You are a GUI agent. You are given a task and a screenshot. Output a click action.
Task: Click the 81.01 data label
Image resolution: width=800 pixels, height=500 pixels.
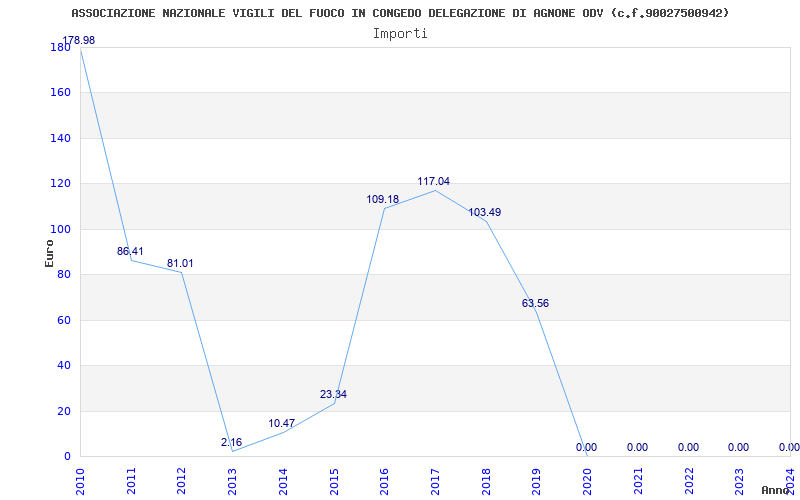pos(180,263)
